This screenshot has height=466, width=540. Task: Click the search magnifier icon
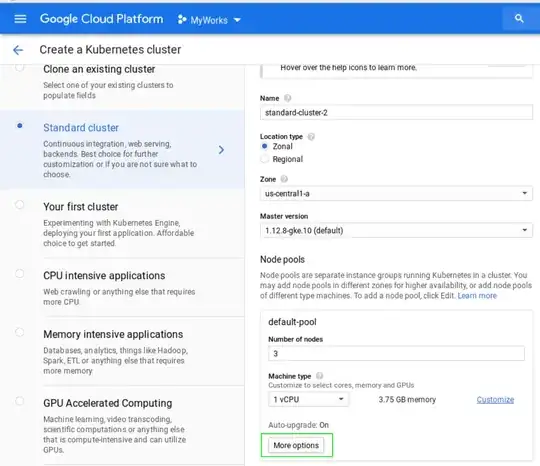point(519,19)
